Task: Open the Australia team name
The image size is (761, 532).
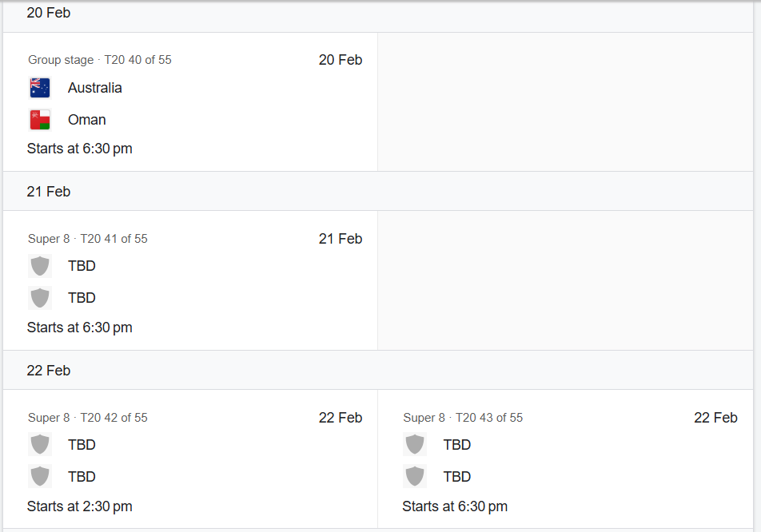Action: point(95,88)
